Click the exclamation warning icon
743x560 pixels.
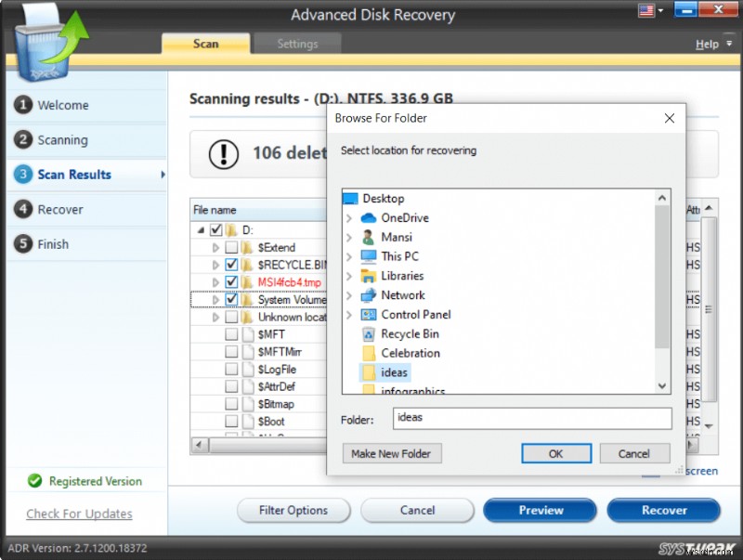pos(224,154)
